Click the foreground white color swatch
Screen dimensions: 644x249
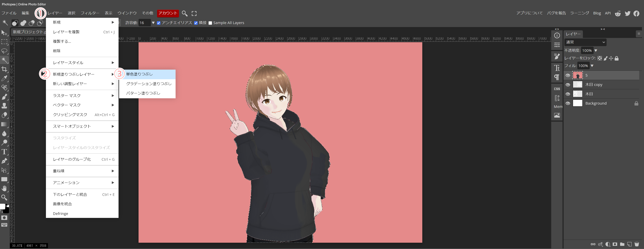2,206
